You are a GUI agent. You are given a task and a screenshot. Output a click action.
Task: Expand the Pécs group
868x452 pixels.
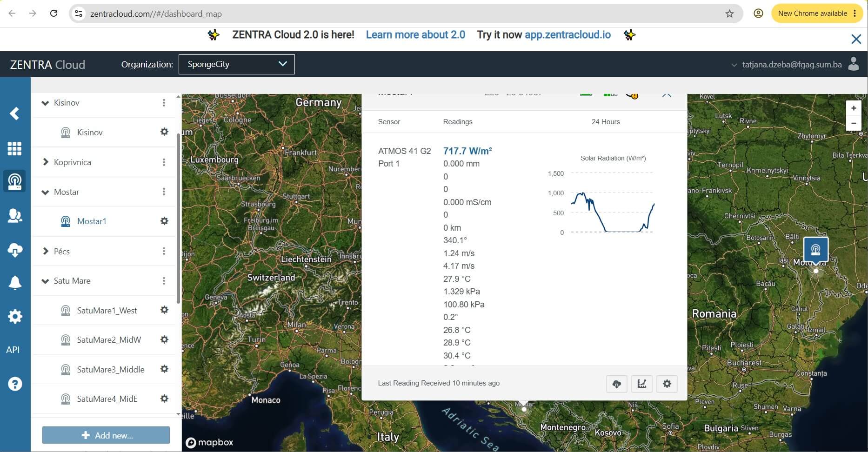[x=45, y=251]
